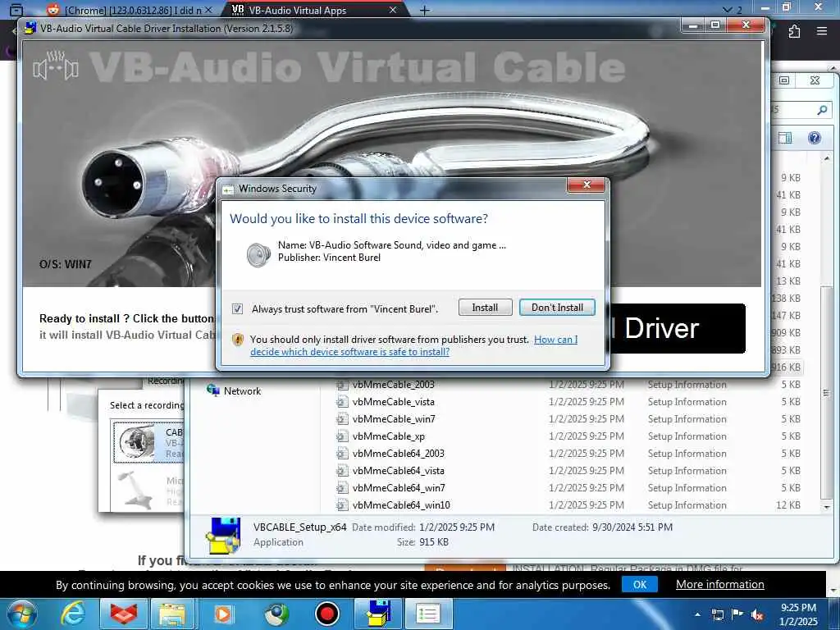Select file vbMmeCable64_win7
This screenshot has height=630, width=840.
click(399, 487)
